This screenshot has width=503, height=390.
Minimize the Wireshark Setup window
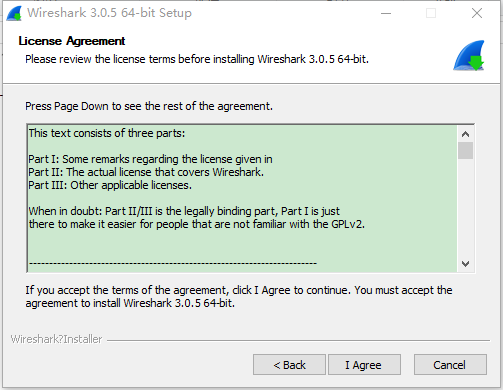click(x=386, y=13)
